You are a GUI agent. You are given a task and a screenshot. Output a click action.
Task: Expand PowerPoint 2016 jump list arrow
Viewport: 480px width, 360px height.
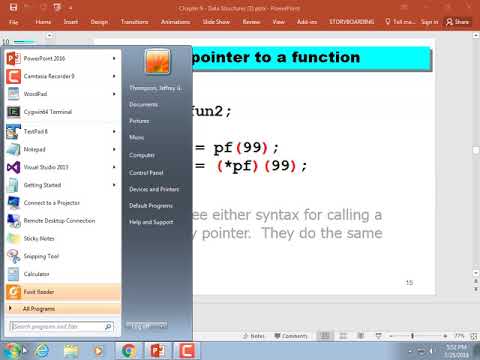pyautogui.click(x=114, y=59)
